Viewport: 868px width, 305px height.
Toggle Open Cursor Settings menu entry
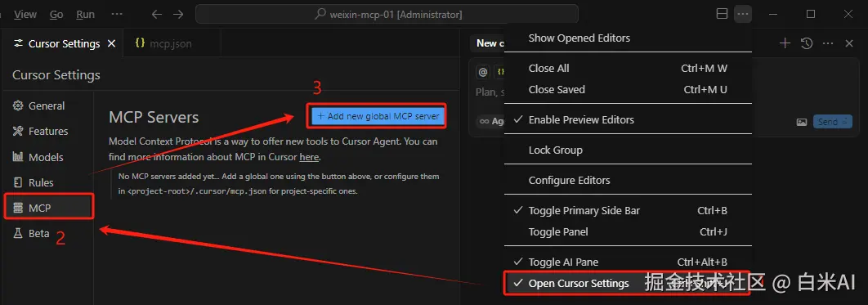pyautogui.click(x=629, y=284)
